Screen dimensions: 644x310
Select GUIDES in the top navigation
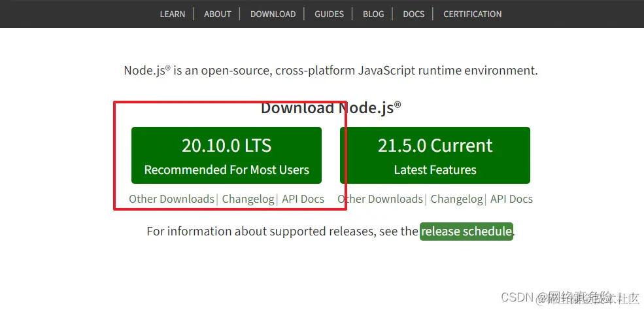click(329, 14)
